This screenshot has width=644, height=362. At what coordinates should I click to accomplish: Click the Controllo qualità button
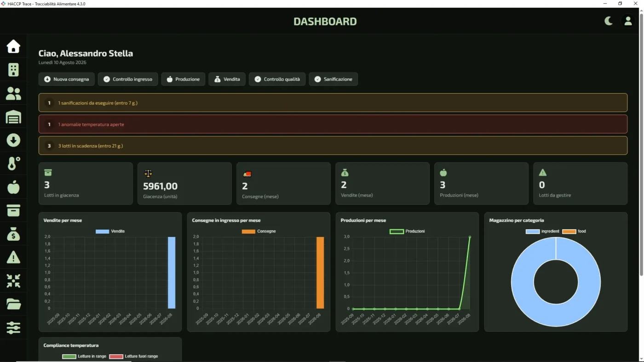pos(277,79)
